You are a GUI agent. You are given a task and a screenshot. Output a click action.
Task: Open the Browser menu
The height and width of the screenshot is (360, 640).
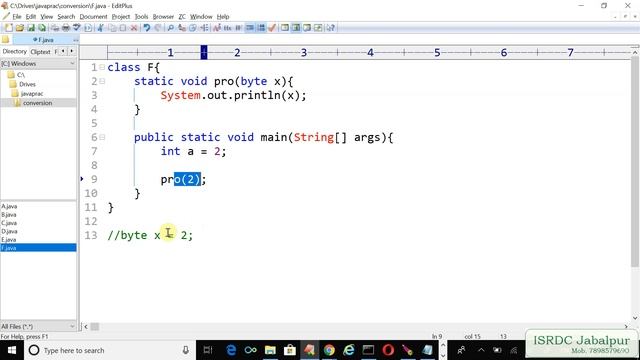(163, 17)
